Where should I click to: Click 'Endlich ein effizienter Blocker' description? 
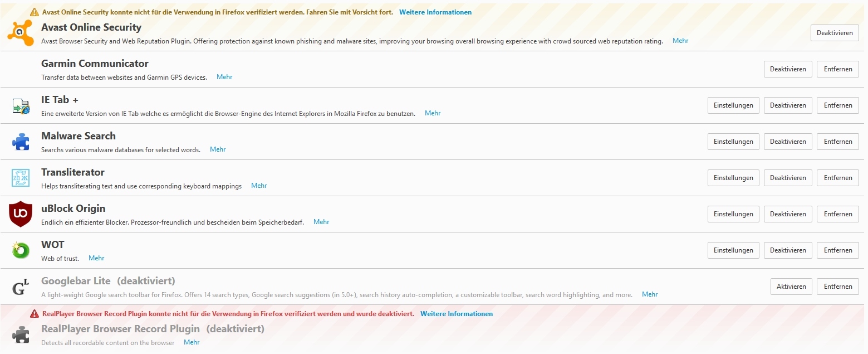pos(173,222)
